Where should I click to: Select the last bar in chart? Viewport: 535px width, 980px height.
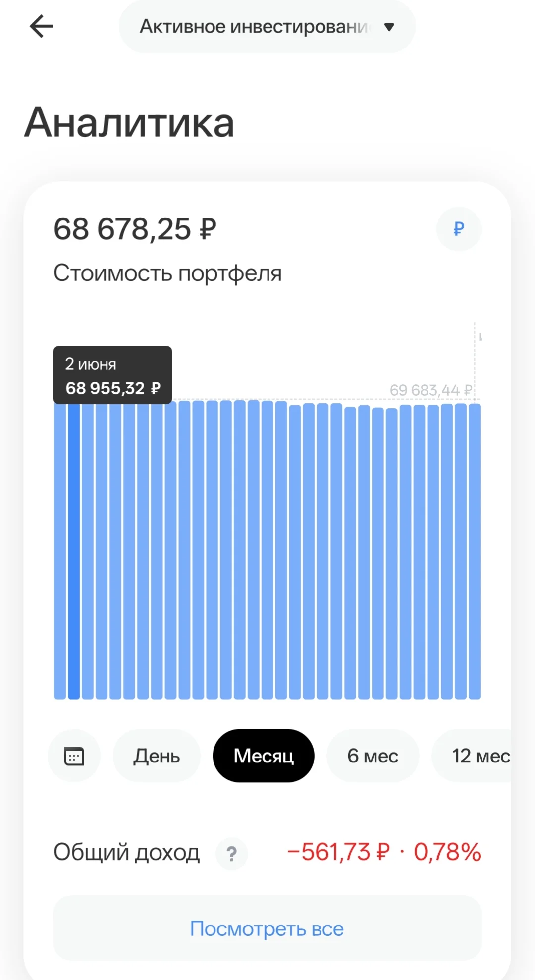click(x=475, y=551)
